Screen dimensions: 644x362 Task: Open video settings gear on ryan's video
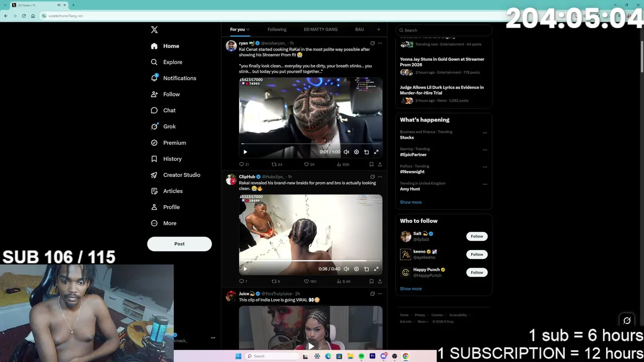pos(356,152)
